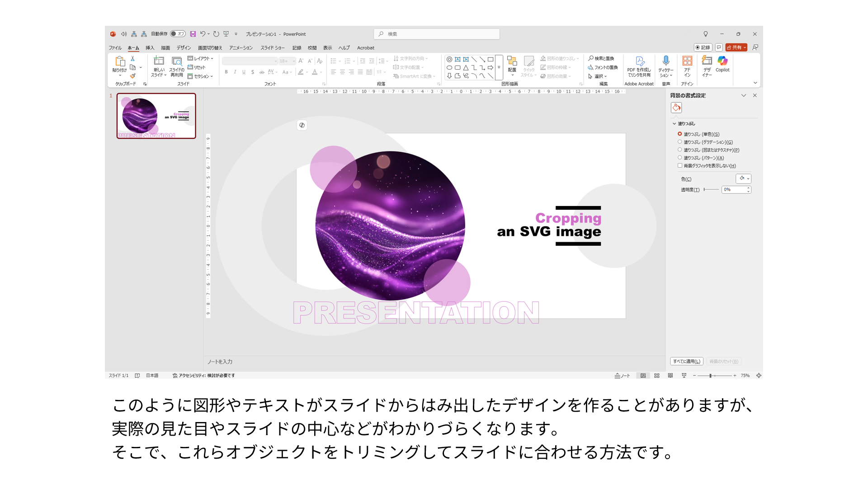
Task: Select gradient fill (グラデーション) radio
Action: [x=679, y=142]
